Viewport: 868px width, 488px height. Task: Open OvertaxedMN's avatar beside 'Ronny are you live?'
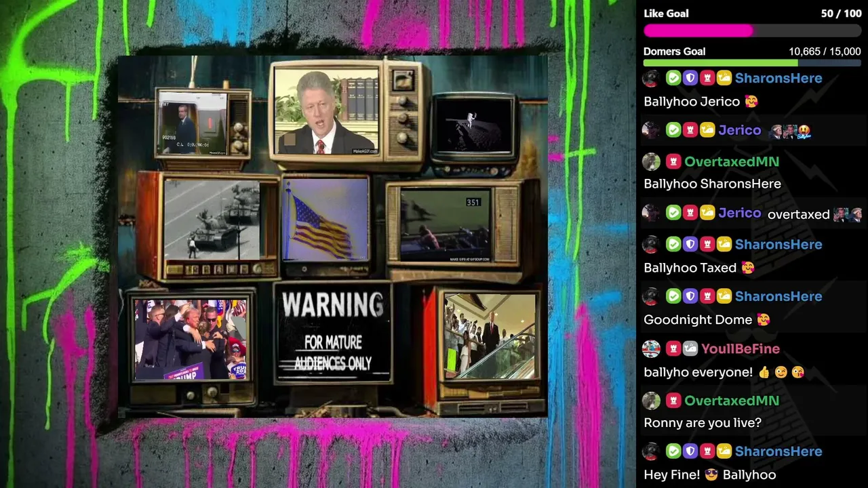pos(651,401)
